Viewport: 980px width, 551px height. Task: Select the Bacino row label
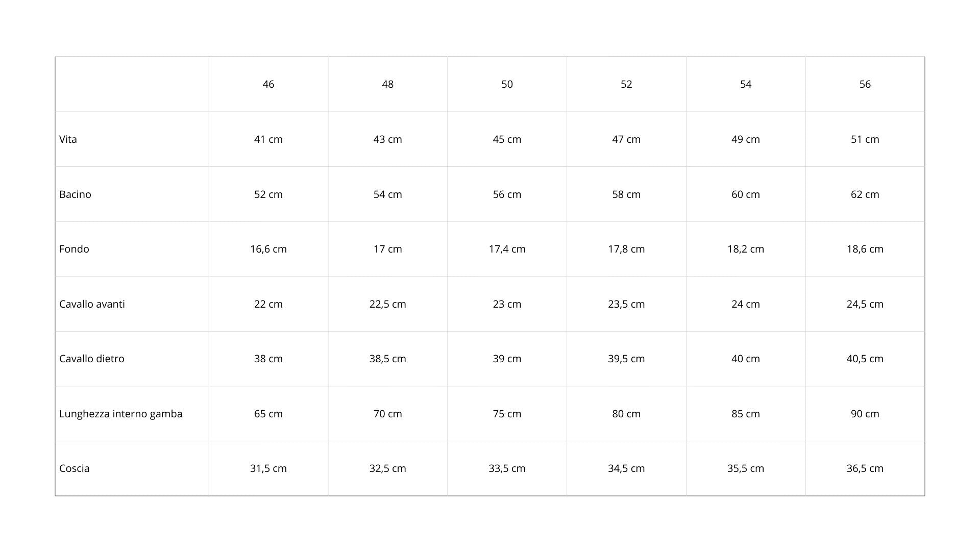[x=75, y=194]
